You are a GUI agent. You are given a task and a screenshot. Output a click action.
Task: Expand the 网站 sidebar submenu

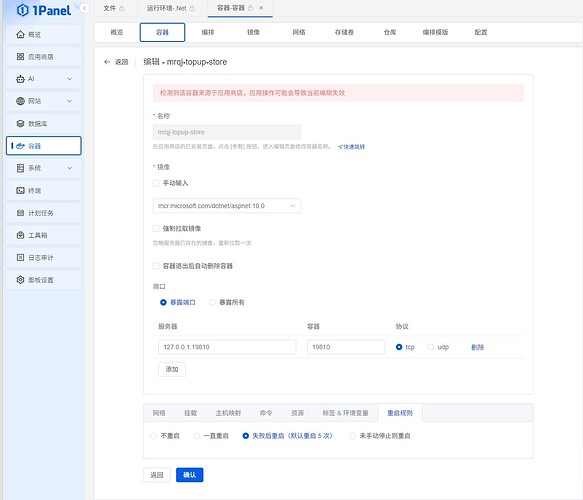point(70,101)
